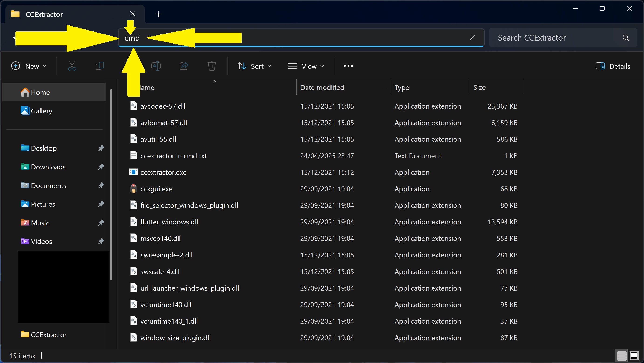Click the Cut scissors icon
The image size is (644, 363).
tap(72, 66)
